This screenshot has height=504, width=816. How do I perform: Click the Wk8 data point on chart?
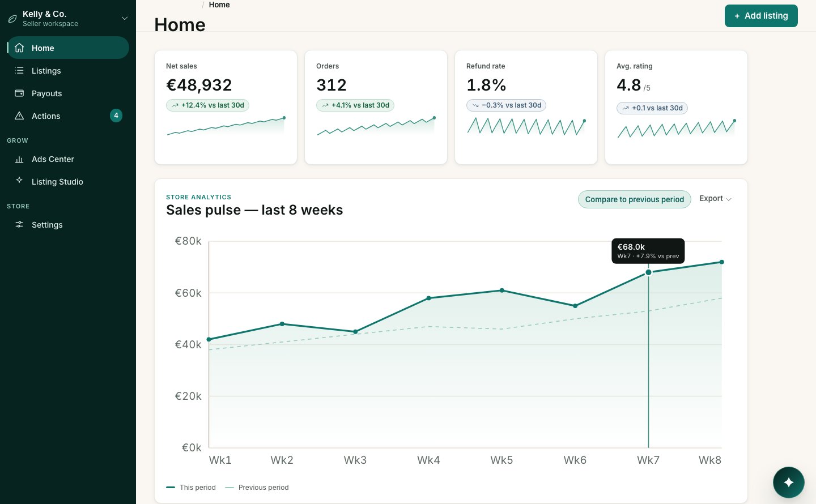722,262
